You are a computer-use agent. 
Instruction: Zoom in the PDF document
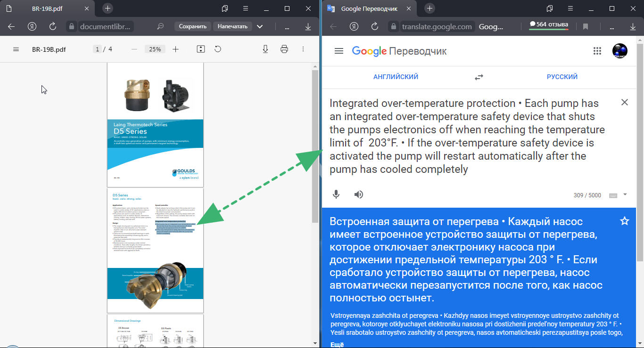coord(176,49)
